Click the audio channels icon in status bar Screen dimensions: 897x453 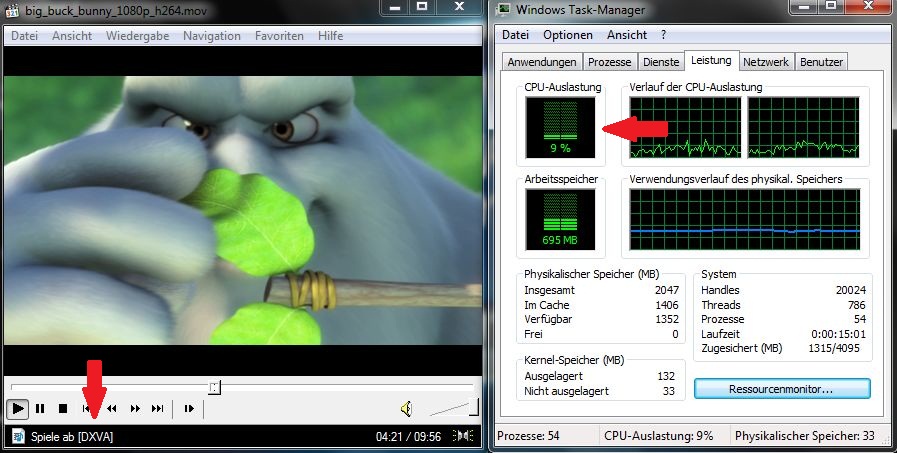pos(463,436)
